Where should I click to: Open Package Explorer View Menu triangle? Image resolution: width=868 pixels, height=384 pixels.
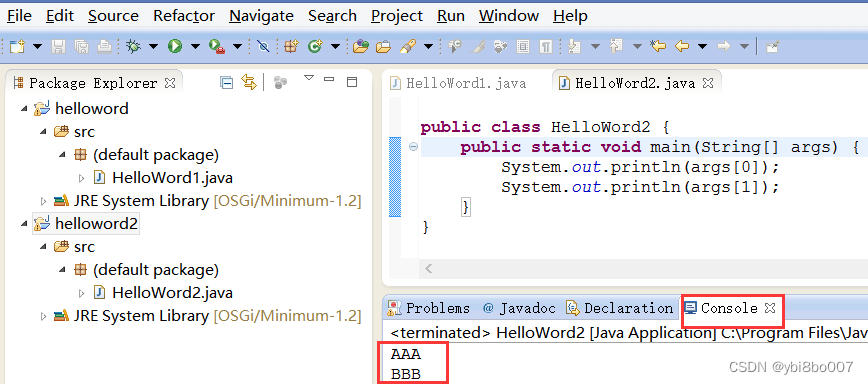point(309,78)
